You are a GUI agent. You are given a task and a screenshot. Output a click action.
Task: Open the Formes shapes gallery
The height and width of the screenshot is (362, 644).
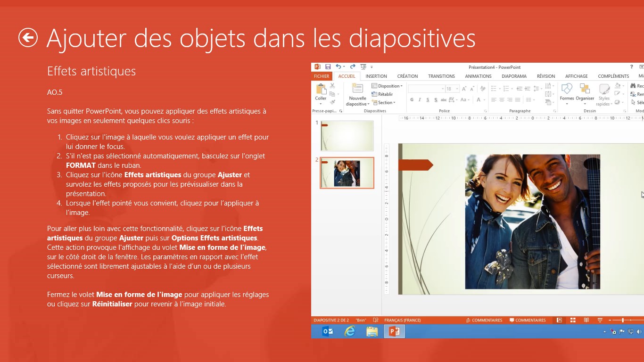[x=567, y=90]
